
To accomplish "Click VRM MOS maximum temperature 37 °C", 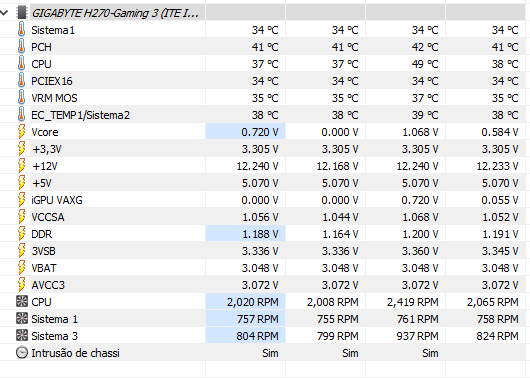I will coord(425,98).
